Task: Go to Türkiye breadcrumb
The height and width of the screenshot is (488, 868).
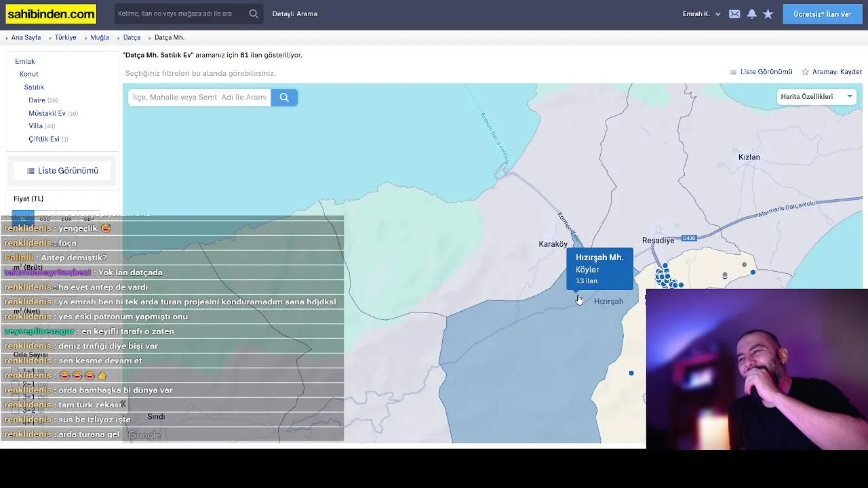Action: point(66,38)
